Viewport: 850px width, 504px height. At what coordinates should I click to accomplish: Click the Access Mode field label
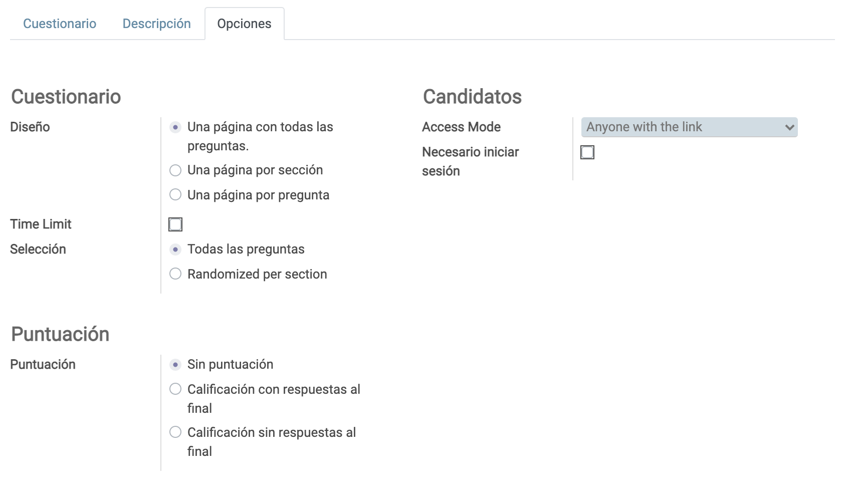pos(461,127)
